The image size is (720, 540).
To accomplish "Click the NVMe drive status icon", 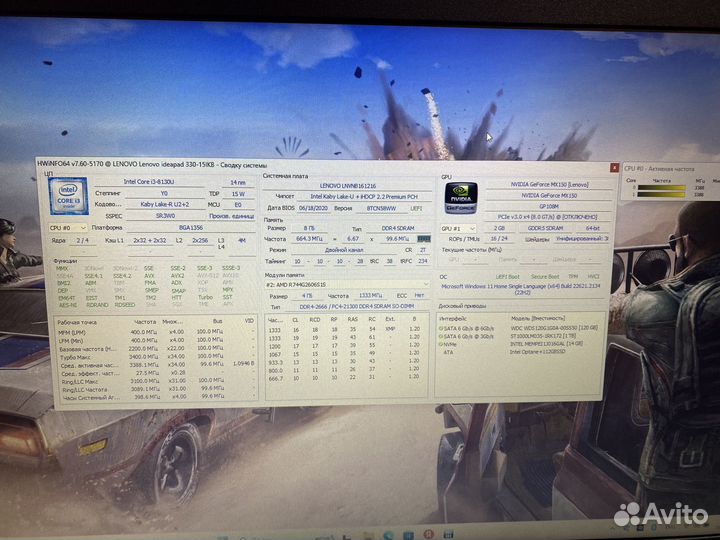I will (x=441, y=344).
